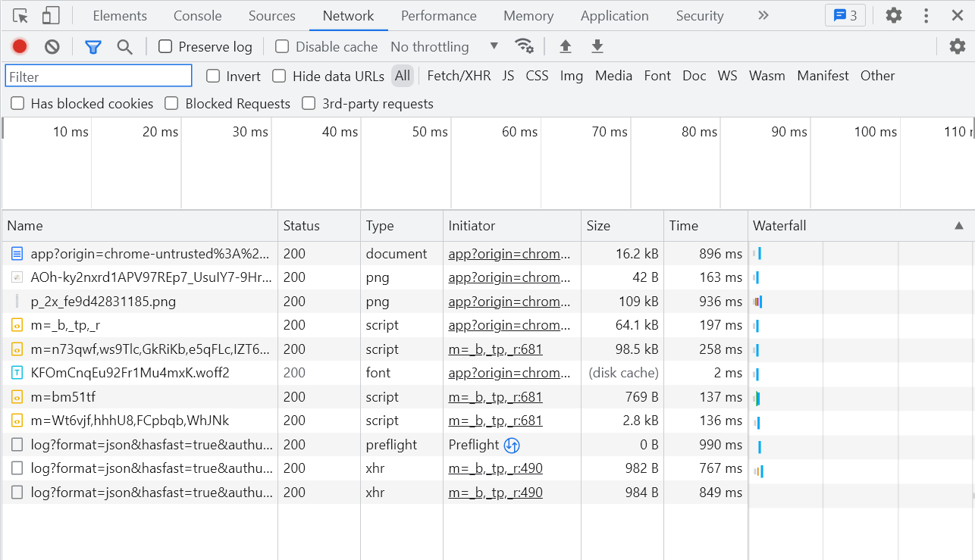Switch to the Elements tab
Viewport: 975px width, 560px height.
(x=120, y=15)
